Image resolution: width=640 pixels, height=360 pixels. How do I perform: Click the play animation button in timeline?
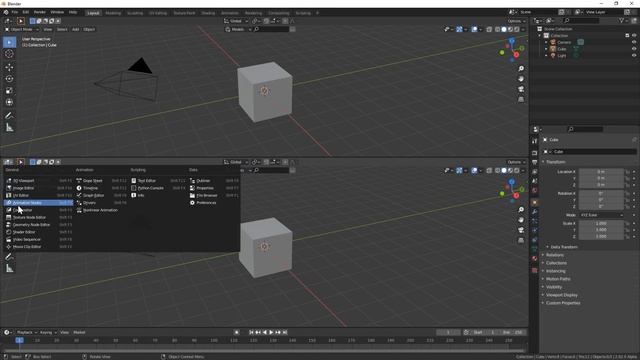(x=271, y=333)
